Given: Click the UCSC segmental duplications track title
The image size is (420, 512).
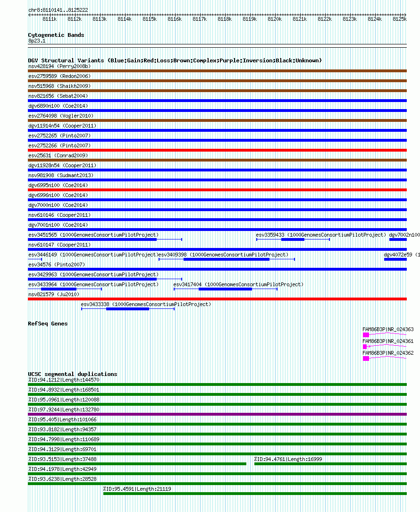Looking at the screenshot, I should pyautogui.click(x=73, y=374).
